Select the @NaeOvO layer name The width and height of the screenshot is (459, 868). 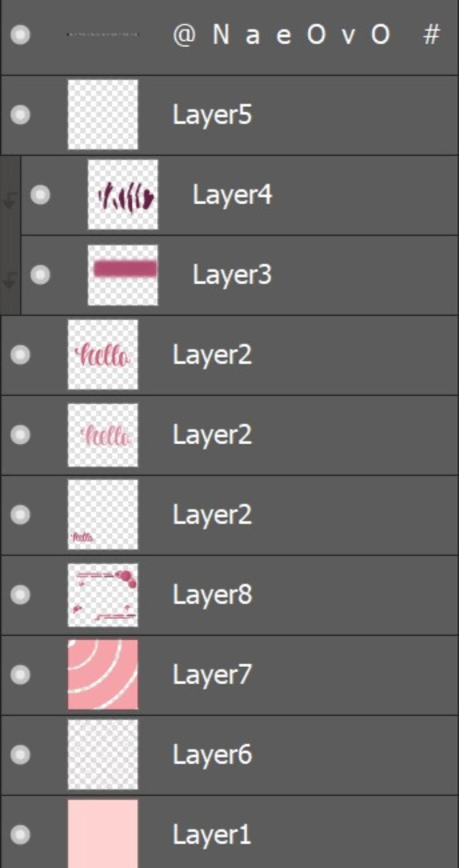point(305,35)
